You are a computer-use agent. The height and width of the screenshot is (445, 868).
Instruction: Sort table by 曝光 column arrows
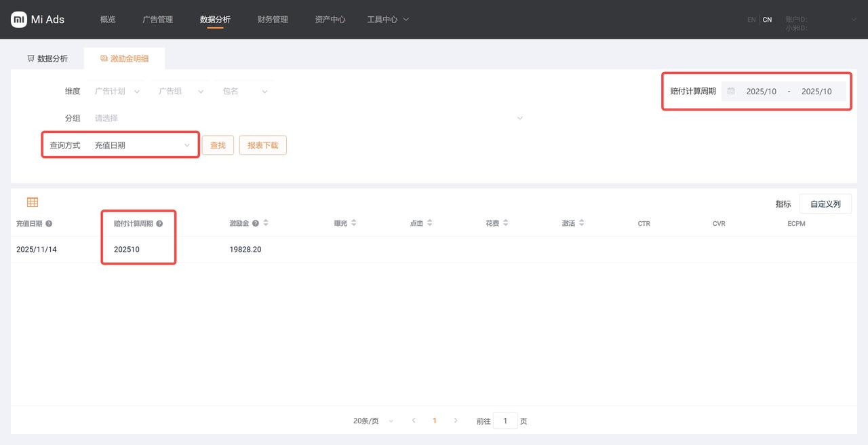354,223
